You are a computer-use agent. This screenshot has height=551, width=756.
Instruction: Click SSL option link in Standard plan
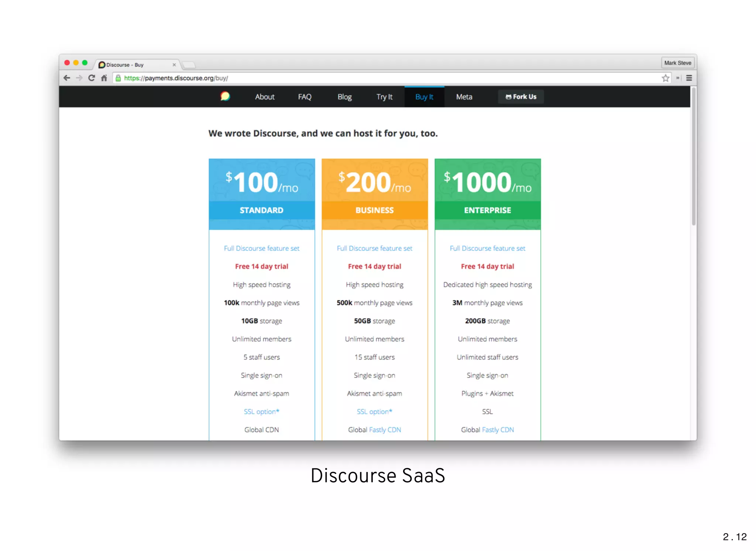(262, 412)
